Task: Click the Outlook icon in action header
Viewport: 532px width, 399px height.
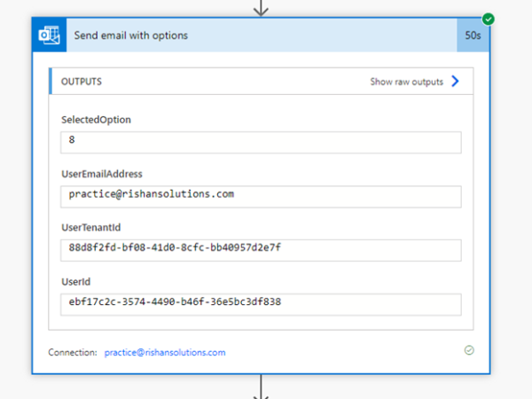Action: 48,35
